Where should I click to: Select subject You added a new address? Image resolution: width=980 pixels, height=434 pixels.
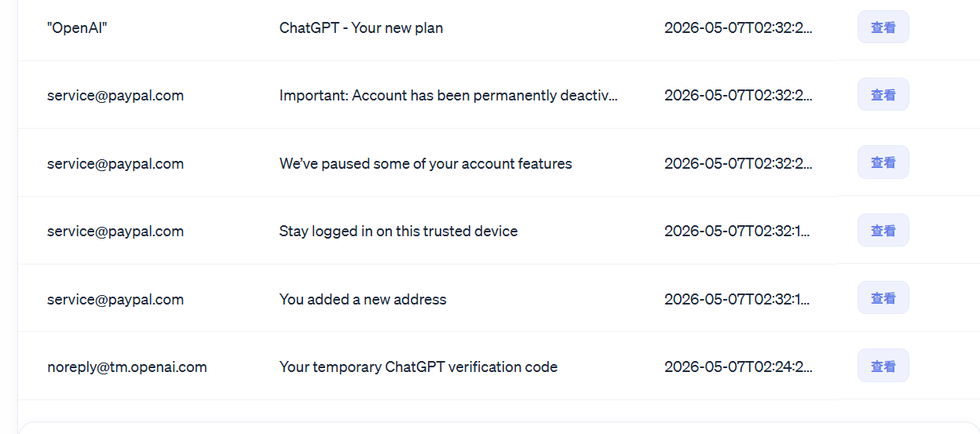363,299
